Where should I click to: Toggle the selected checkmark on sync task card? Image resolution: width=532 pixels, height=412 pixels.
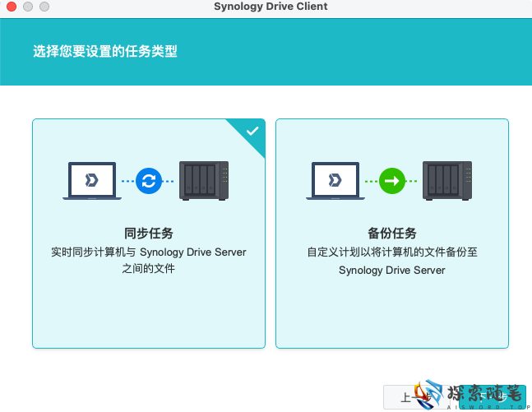click(252, 131)
